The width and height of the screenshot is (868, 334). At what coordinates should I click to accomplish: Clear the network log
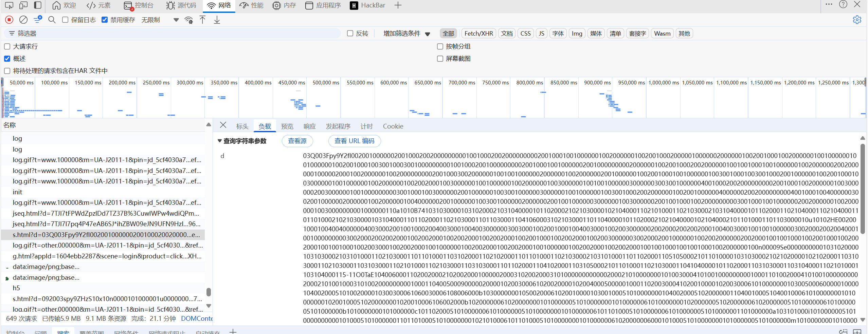coord(23,20)
